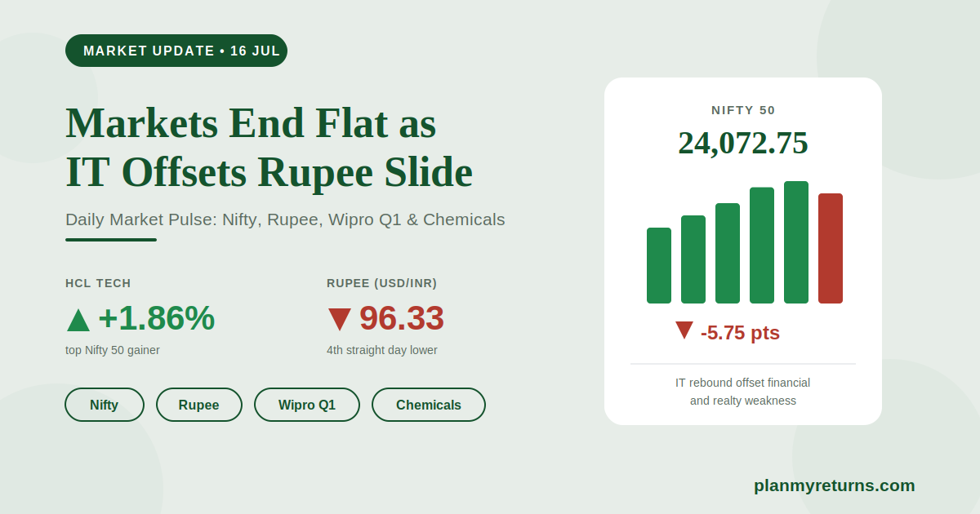This screenshot has height=514, width=980.
Task: Select the second green bar in chart
Action: (x=693, y=259)
